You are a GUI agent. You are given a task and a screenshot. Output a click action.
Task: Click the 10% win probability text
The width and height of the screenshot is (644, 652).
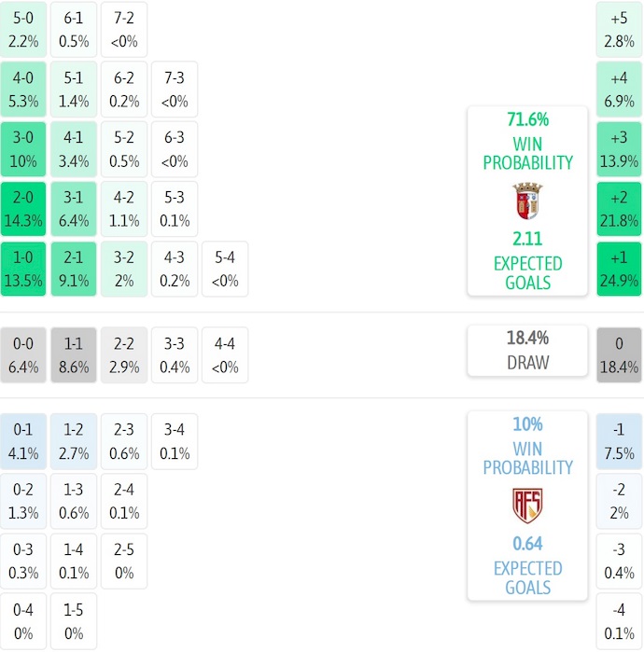pyautogui.click(x=527, y=424)
